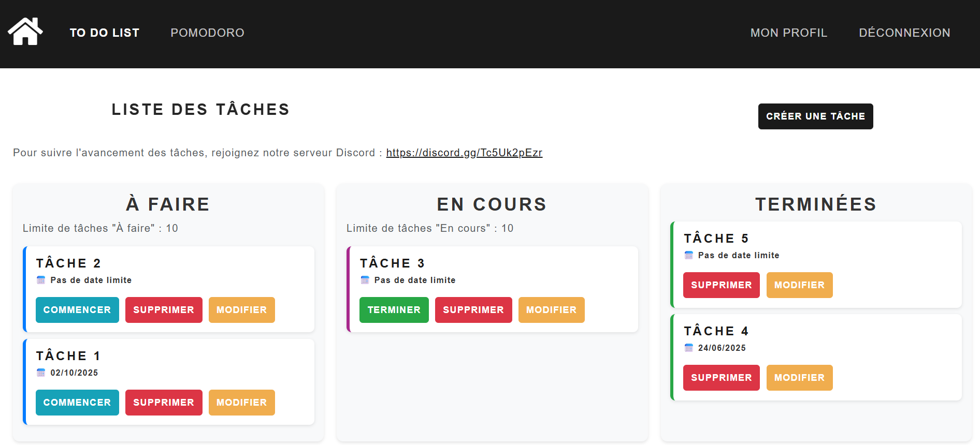The width and height of the screenshot is (980, 445).
Task: Start Tâche 2 with Commencer
Action: pos(77,310)
